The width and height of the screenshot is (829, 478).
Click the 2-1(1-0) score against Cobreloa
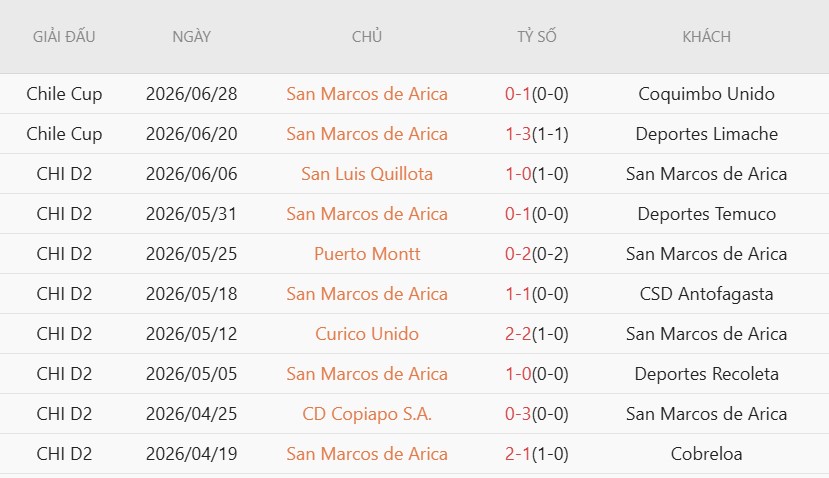[537, 454]
